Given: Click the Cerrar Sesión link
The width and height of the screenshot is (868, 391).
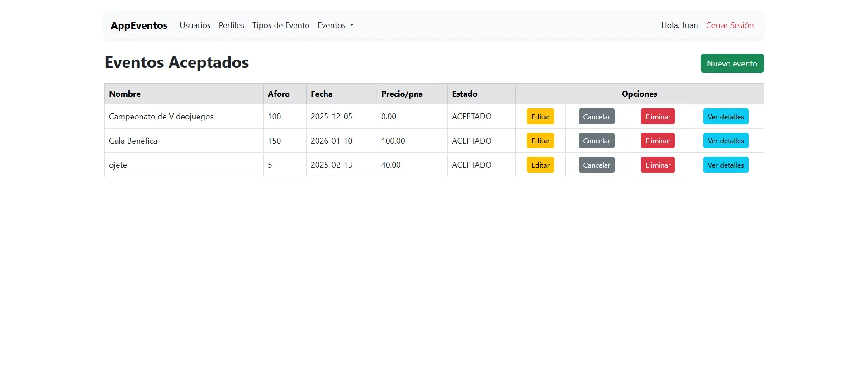Looking at the screenshot, I should point(730,25).
